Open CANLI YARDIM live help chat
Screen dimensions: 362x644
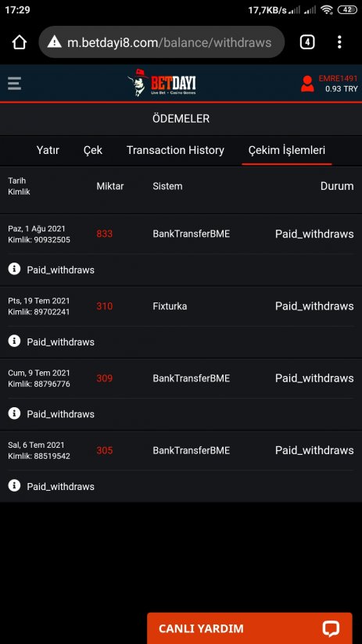coord(249,628)
